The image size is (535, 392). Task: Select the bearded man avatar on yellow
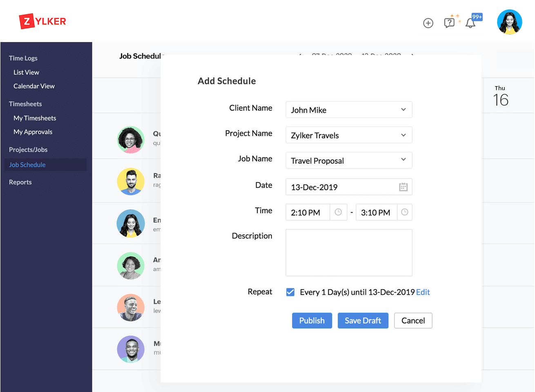point(131,181)
